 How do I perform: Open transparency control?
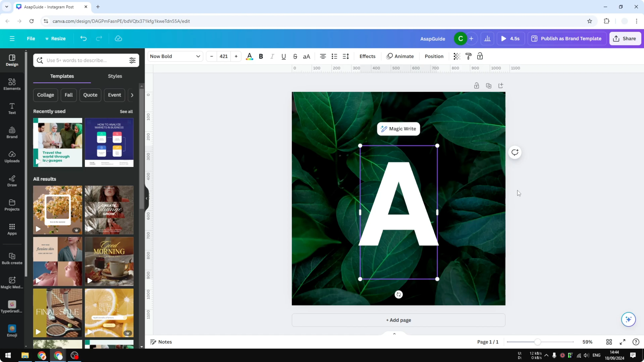point(457,56)
